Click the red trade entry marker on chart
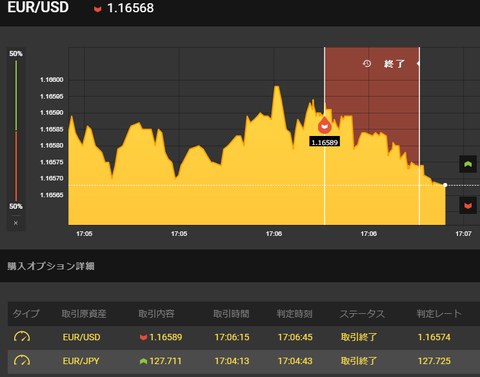 coord(324,125)
